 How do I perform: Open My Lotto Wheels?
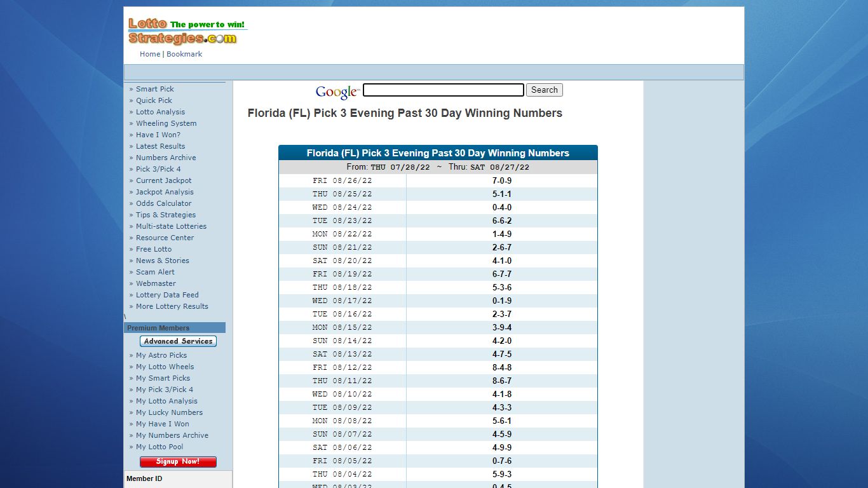pos(165,367)
